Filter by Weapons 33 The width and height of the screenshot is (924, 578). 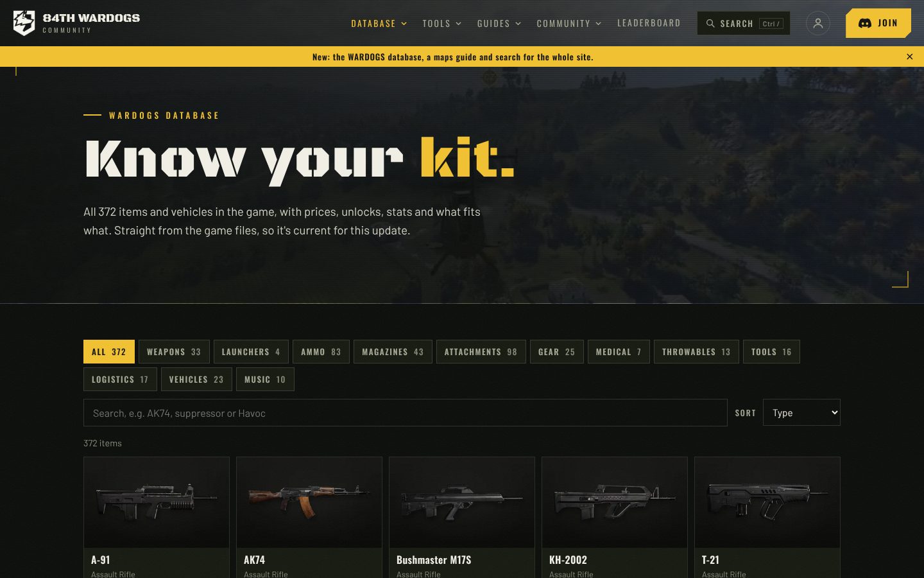point(174,351)
